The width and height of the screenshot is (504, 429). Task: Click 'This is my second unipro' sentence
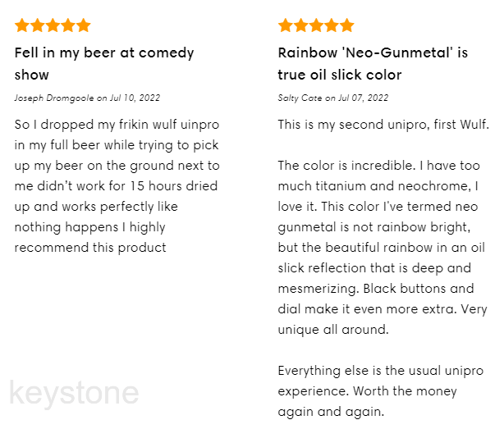coord(383,125)
